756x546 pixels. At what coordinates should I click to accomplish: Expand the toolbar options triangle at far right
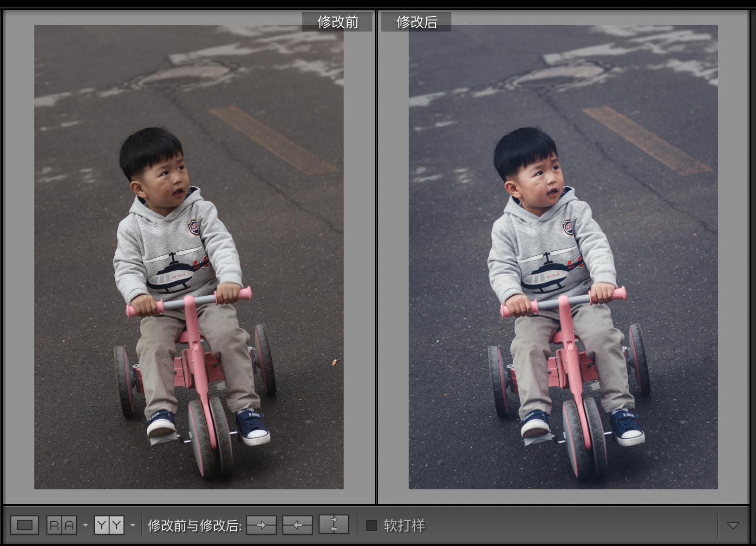pyautogui.click(x=733, y=526)
